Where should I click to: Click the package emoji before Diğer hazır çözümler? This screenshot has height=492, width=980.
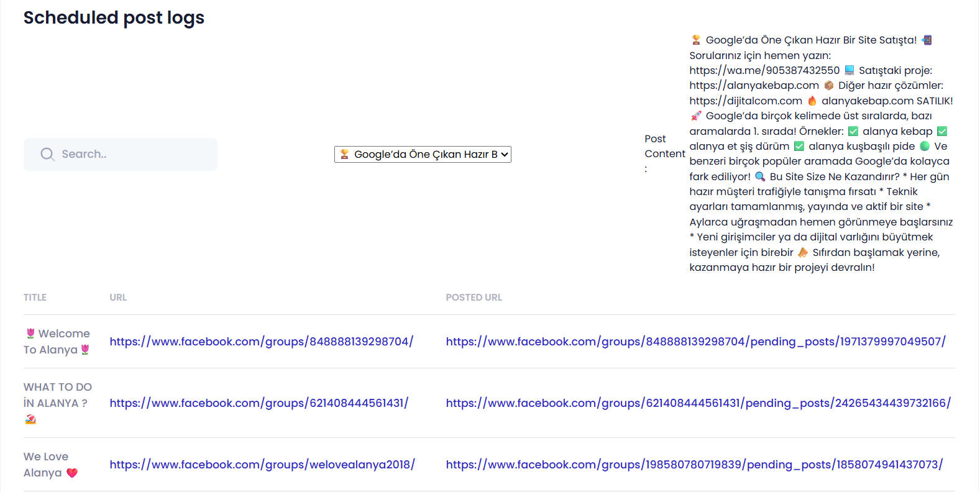(828, 86)
